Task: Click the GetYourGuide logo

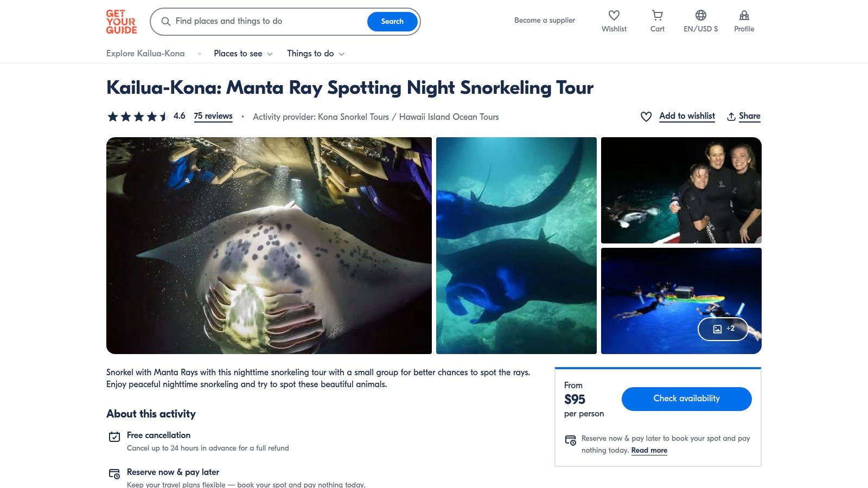Action: pyautogui.click(x=120, y=22)
